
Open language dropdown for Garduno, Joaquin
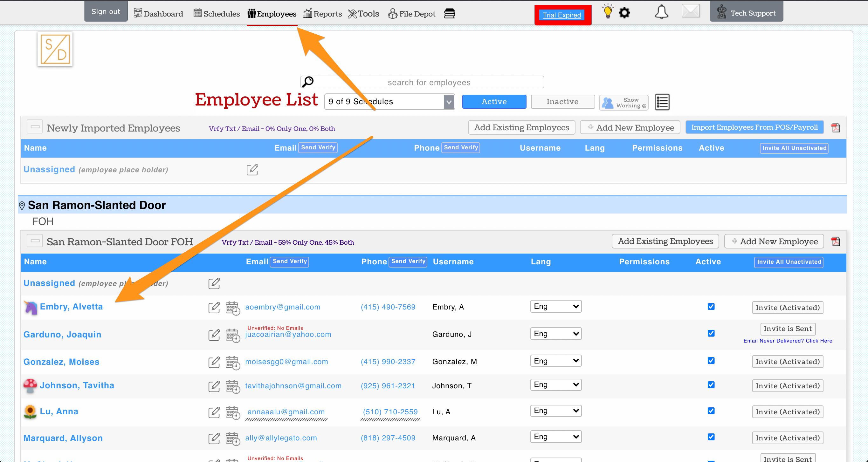click(x=555, y=334)
